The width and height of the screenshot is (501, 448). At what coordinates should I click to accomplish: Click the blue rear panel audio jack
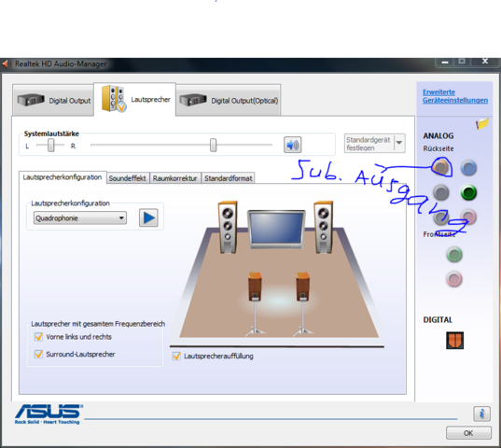468,168
